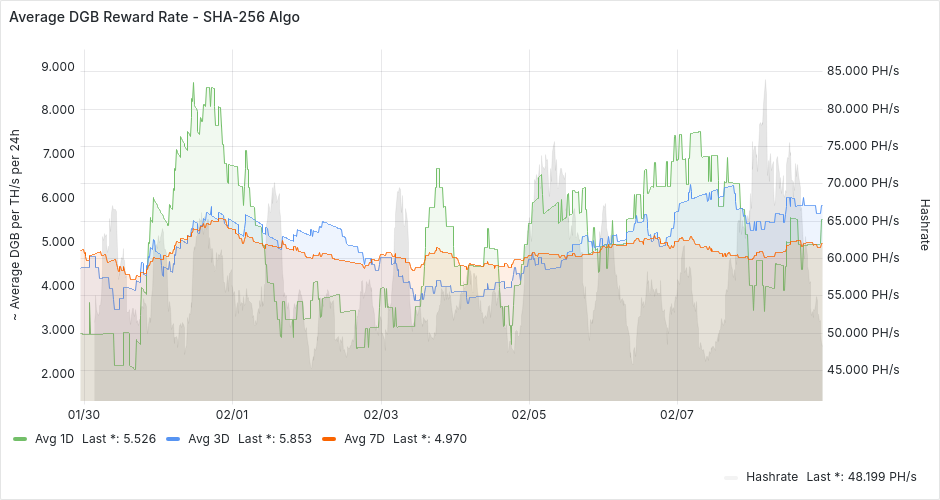The image size is (940, 500).
Task: Select the 01/30 date on the x-axis
Action: pyautogui.click(x=83, y=414)
